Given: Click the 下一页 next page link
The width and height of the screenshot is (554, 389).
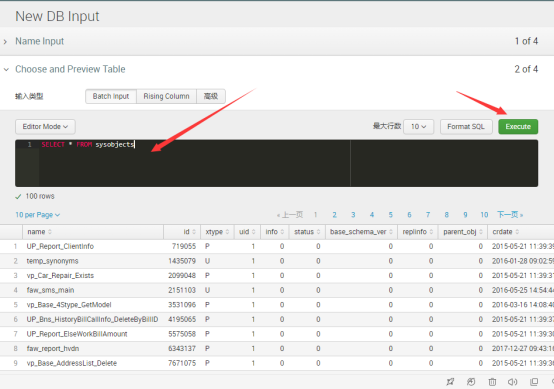Looking at the screenshot, I should pos(510,215).
